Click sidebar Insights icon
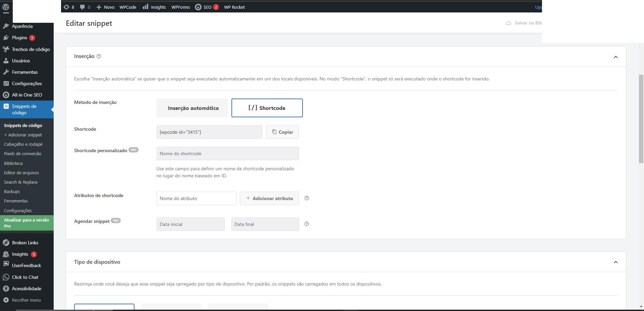Screen dimensions: 644x311 coord(6,254)
